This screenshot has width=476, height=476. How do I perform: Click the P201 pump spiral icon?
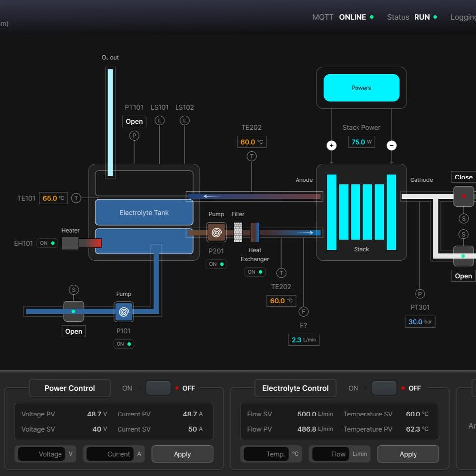pos(216,232)
